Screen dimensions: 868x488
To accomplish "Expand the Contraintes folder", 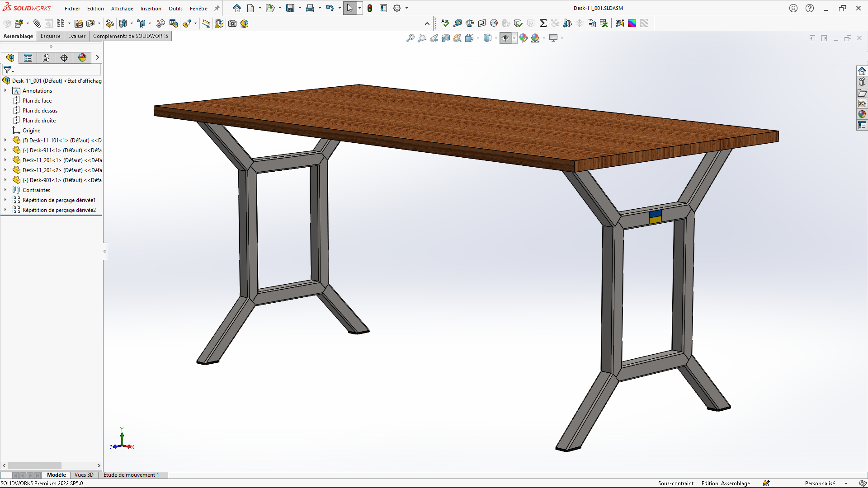I will point(5,190).
